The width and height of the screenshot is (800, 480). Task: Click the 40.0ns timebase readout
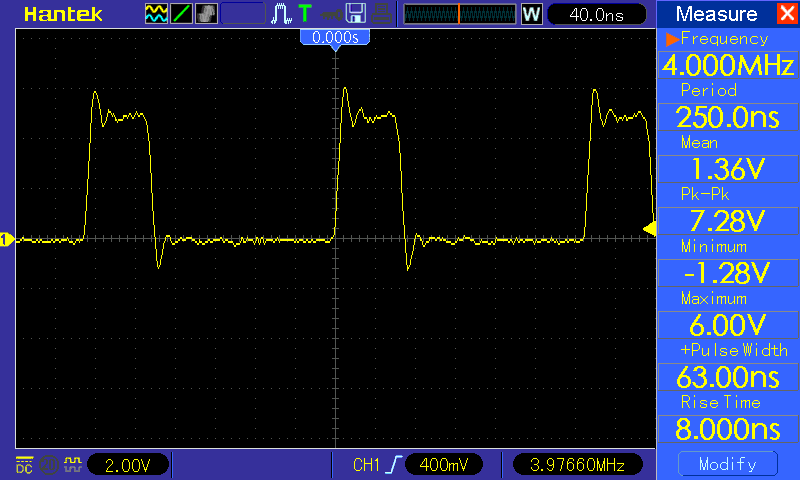pos(596,14)
